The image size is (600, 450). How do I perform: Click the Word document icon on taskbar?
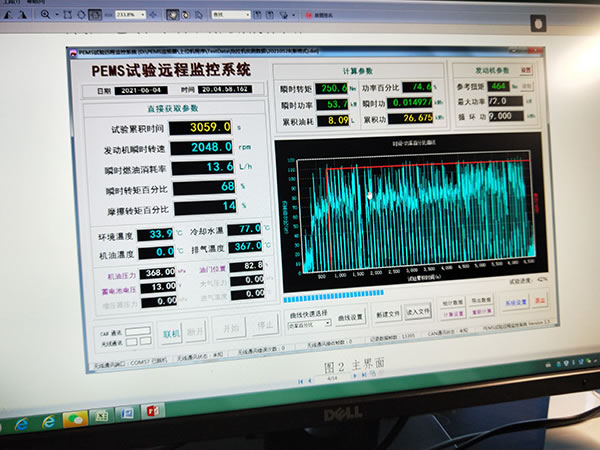pyautogui.click(x=128, y=416)
